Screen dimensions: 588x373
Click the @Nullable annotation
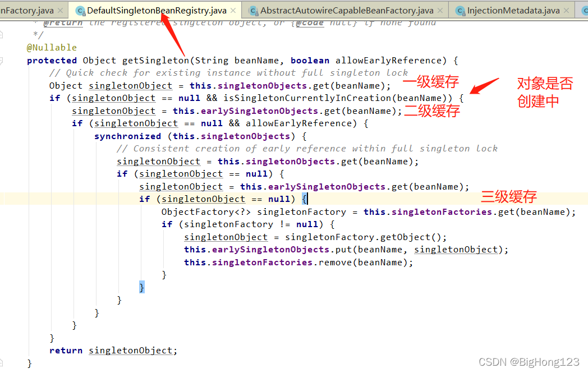(x=52, y=48)
